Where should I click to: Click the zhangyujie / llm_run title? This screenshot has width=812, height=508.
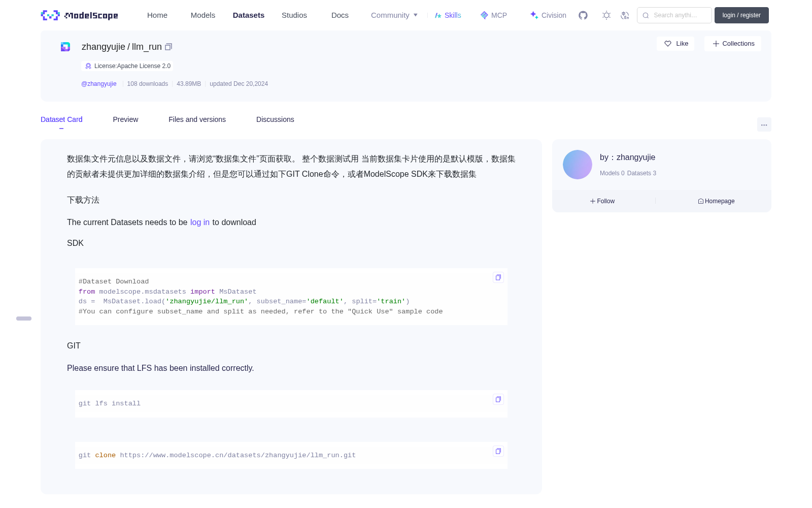pos(122,47)
